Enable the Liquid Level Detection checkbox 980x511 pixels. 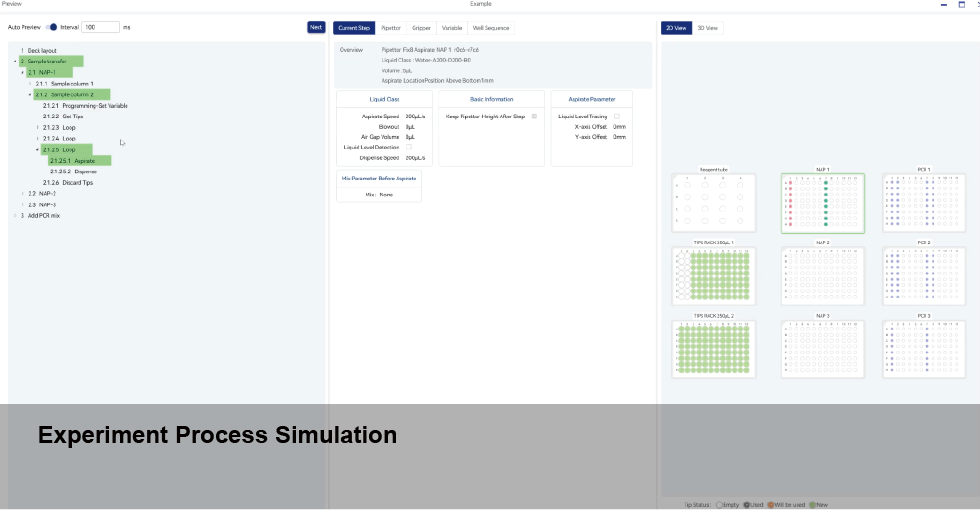click(408, 147)
